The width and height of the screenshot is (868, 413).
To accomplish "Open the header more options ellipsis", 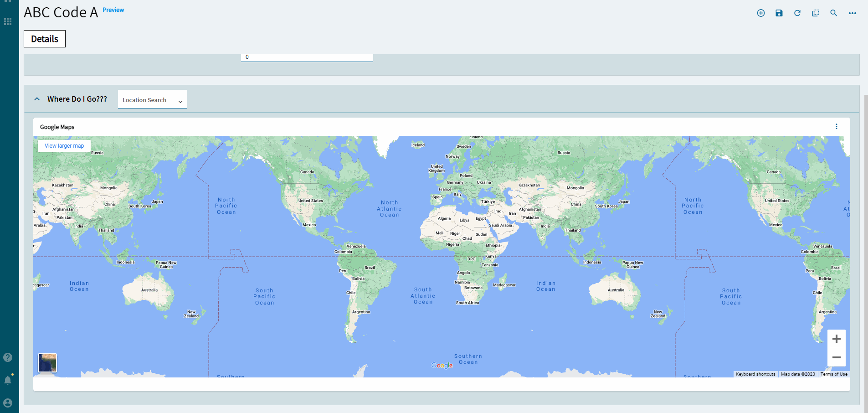I will (x=853, y=13).
